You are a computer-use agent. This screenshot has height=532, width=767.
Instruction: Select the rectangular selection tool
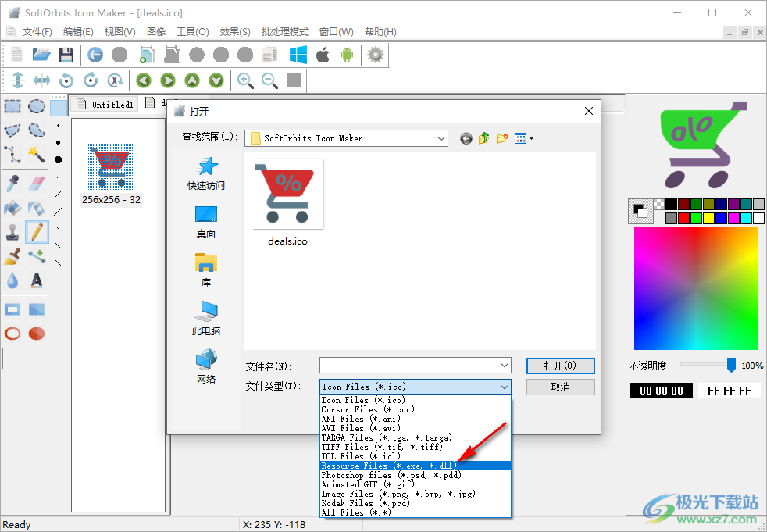(x=12, y=106)
